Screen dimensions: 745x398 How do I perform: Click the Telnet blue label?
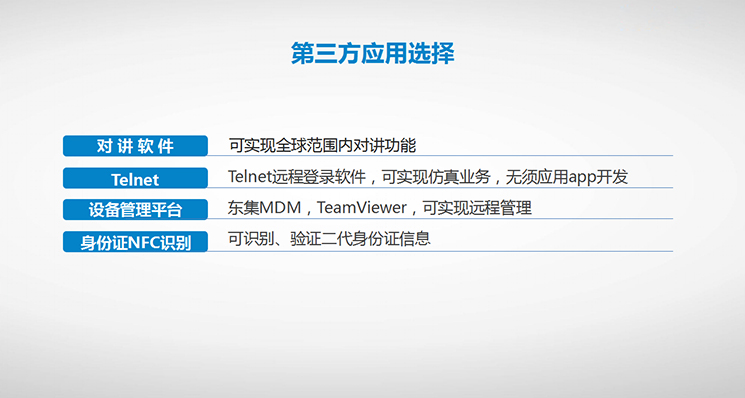tap(135, 178)
